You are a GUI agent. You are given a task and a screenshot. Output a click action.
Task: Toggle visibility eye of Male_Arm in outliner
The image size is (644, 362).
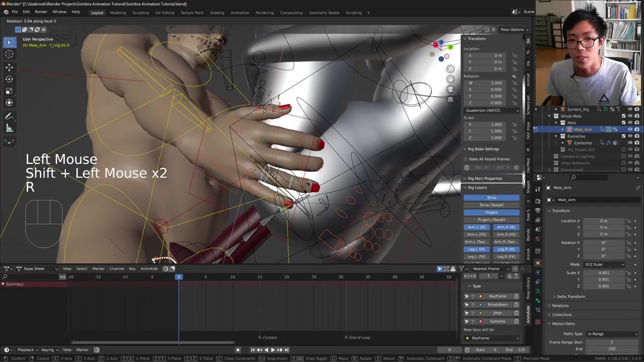630,130
